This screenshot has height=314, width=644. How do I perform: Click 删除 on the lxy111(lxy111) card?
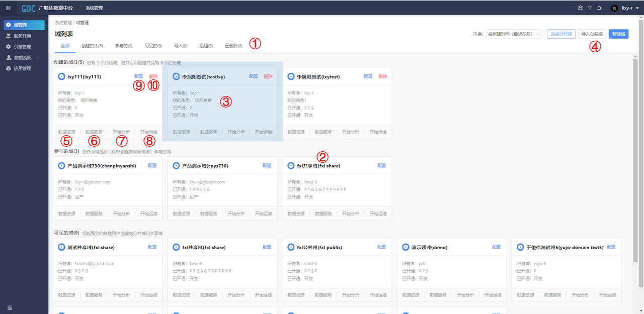[153, 76]
